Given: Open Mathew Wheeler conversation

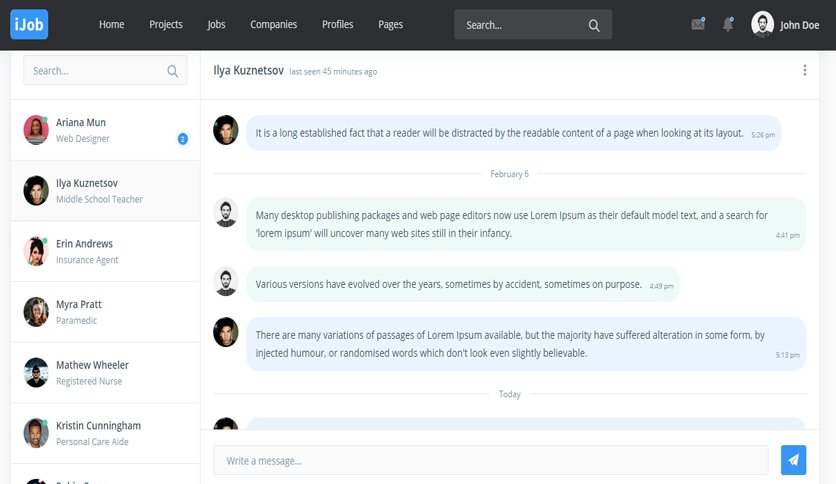Looking at the screenshot, I should pyautogui.click(x=106, y=373).
